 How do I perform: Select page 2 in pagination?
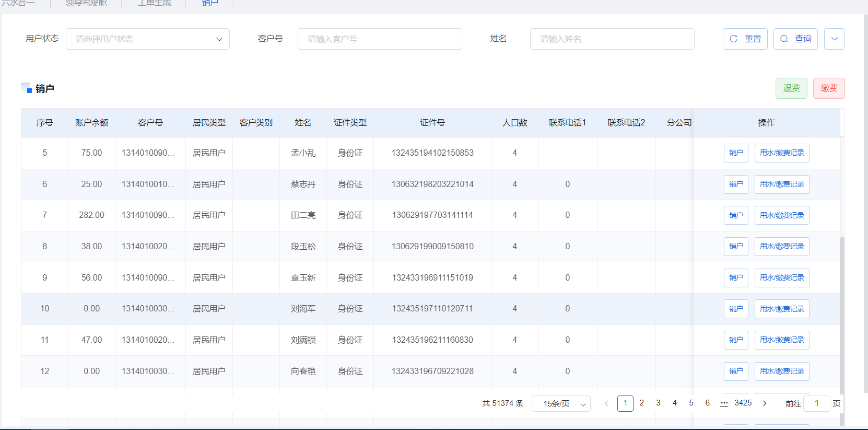[642, 403]
